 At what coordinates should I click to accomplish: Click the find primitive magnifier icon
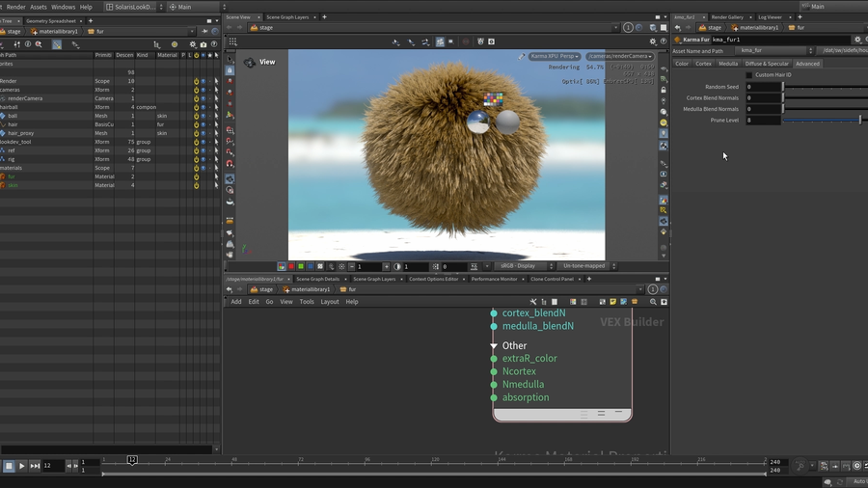39,44
